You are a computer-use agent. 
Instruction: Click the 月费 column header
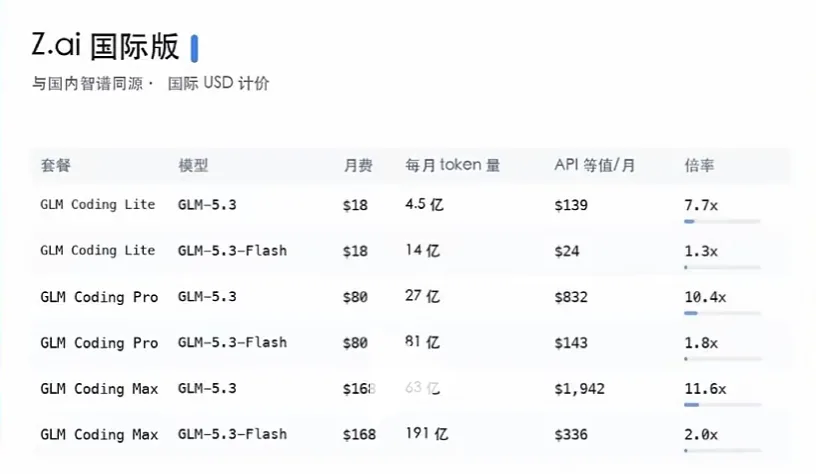(x=358, y=165)
